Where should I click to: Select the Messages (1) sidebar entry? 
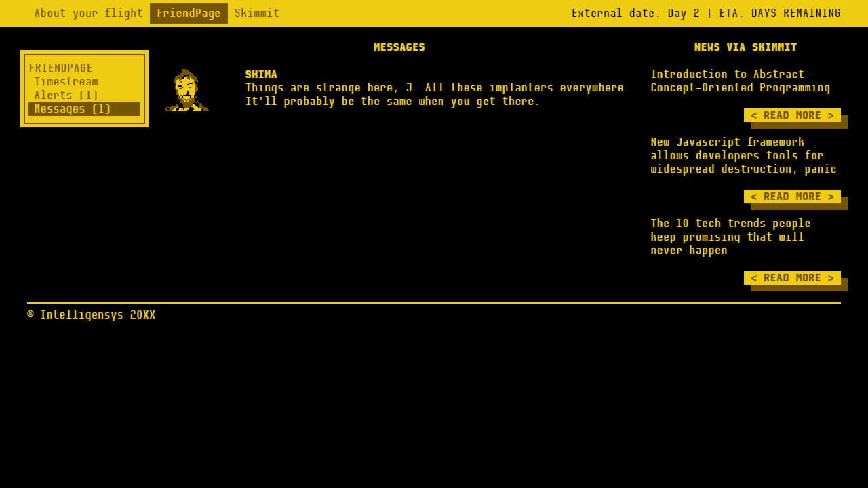coord(71,108)
